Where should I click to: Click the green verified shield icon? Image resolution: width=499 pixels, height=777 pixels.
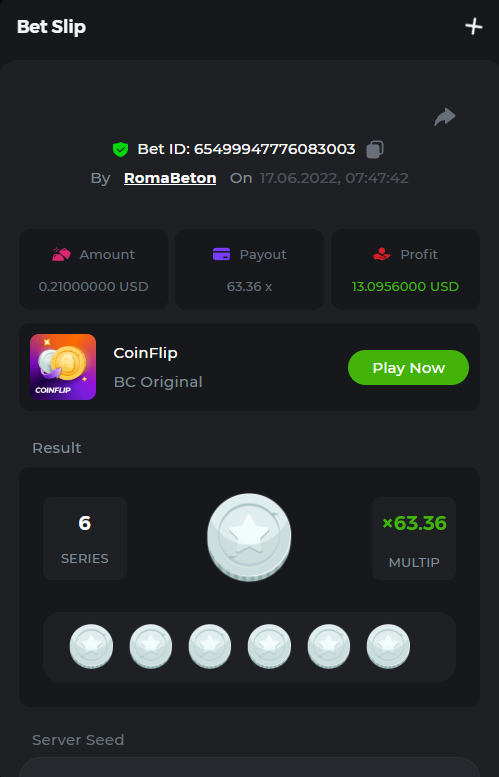pos(120,149)
